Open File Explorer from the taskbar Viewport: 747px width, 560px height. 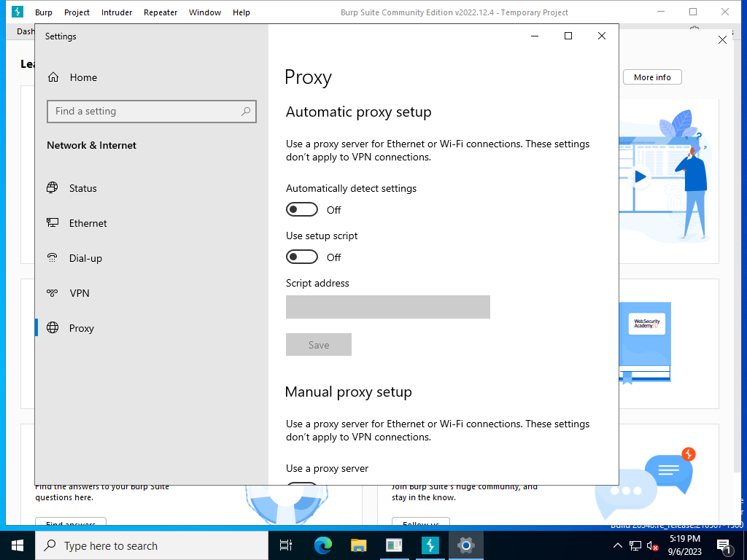(x=359, y=545)
